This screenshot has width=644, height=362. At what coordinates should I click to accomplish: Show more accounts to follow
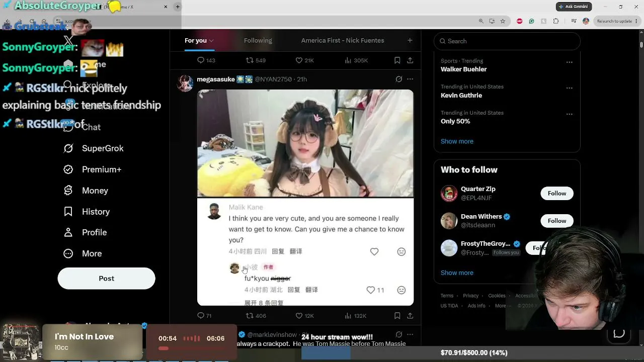pyautogui.click(x=457, y=273)
